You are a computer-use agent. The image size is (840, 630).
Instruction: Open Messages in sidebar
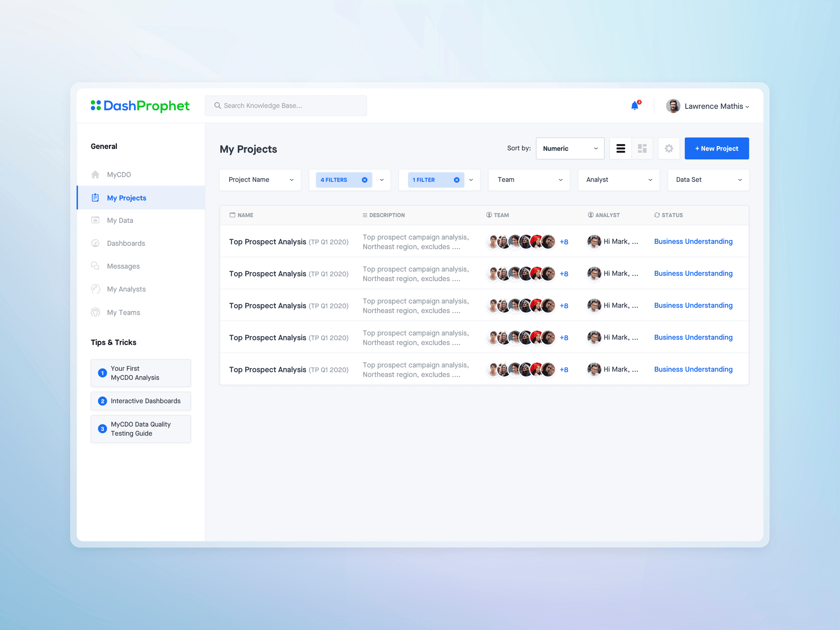tap(123, 266)
